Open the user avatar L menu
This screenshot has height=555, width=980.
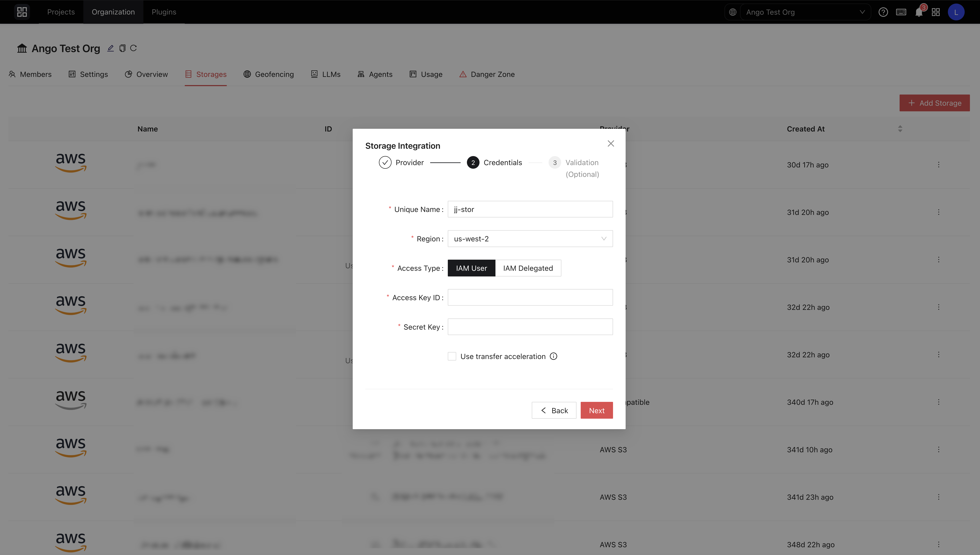(x=956, y=12)
